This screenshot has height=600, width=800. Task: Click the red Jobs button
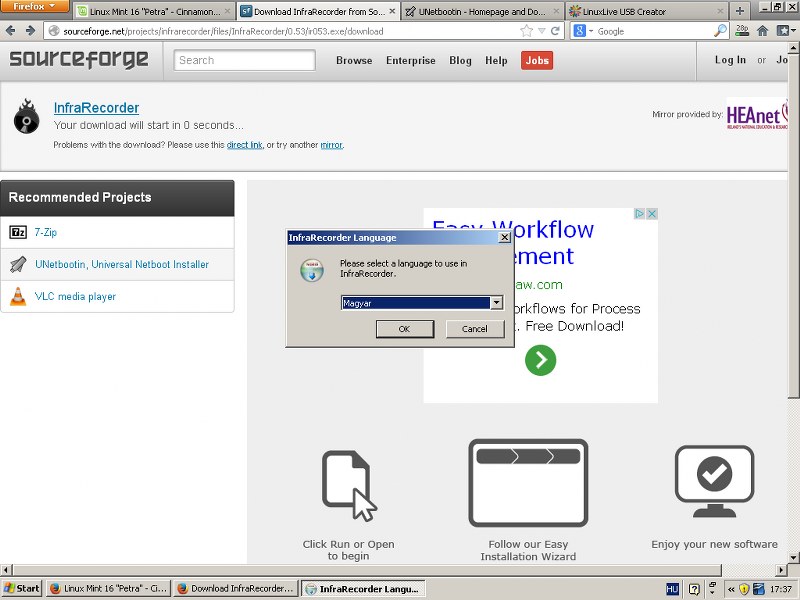point(537,60)
